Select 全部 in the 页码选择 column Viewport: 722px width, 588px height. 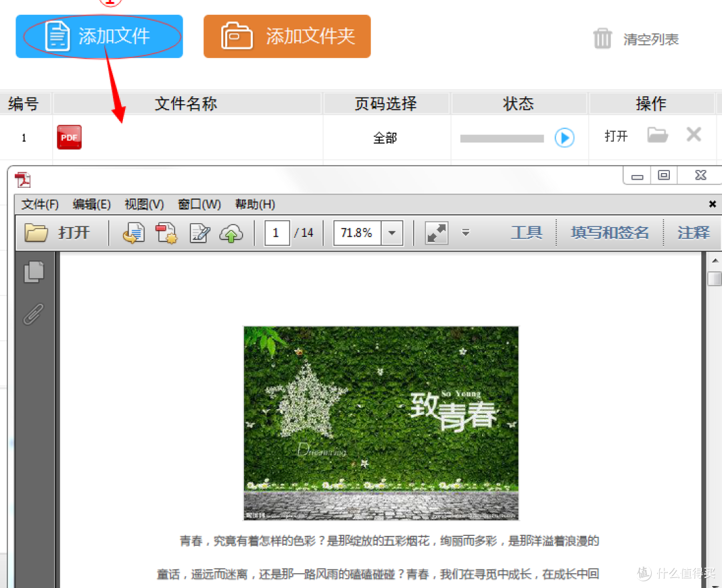[x=385, y=138]
